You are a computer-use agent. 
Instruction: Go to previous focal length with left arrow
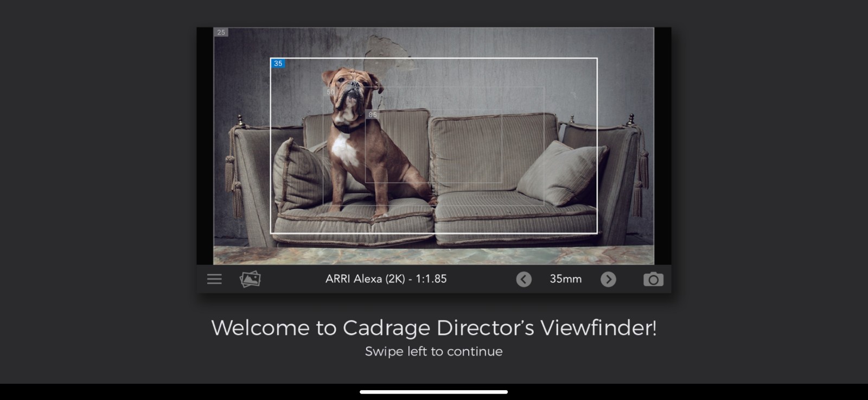[x=524, y=279]
